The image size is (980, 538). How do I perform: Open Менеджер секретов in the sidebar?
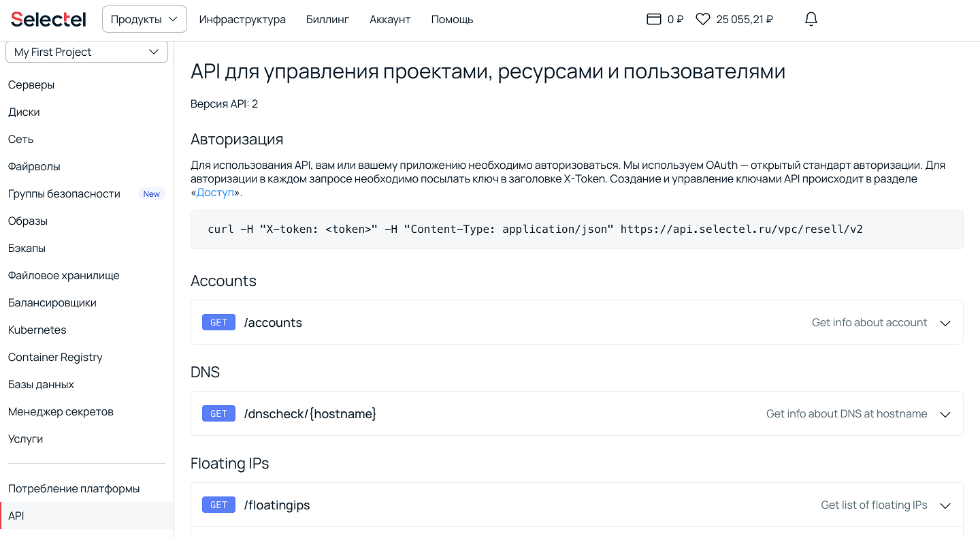tap(61, 411)
